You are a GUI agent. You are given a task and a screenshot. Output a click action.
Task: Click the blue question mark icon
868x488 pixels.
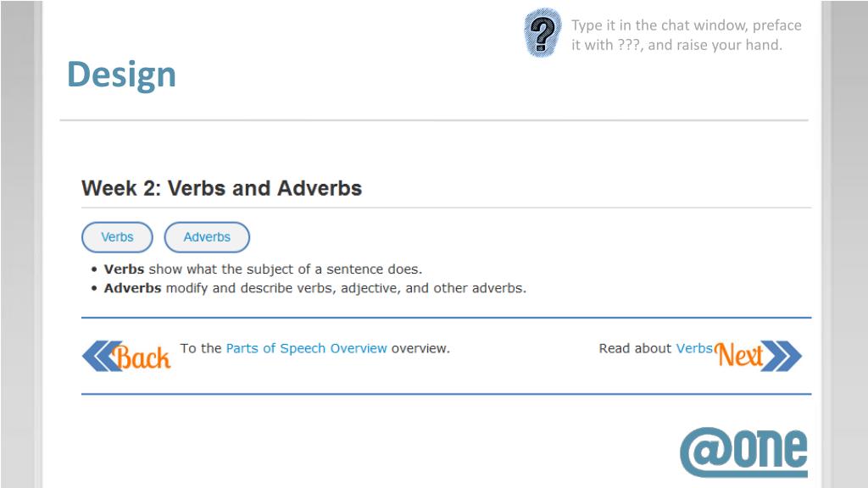(x=542, y=33)
